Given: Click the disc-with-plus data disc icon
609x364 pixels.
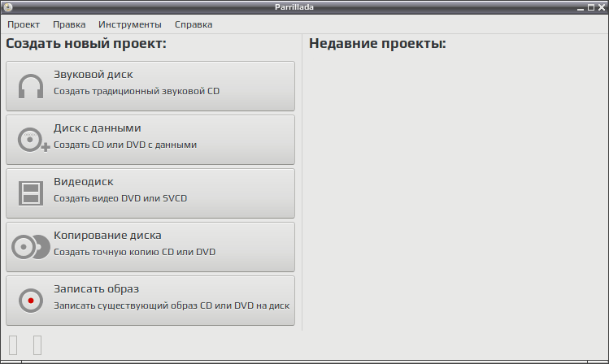Looking at the screenshot, I should click(x=33, y=140).
